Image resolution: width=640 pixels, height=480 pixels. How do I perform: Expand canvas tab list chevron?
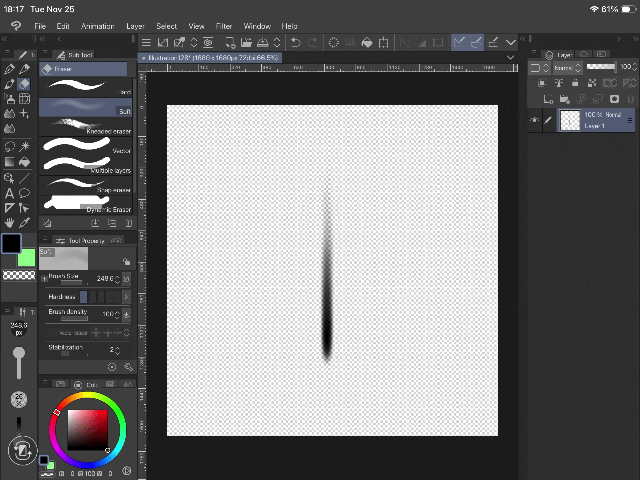(511, 58)
